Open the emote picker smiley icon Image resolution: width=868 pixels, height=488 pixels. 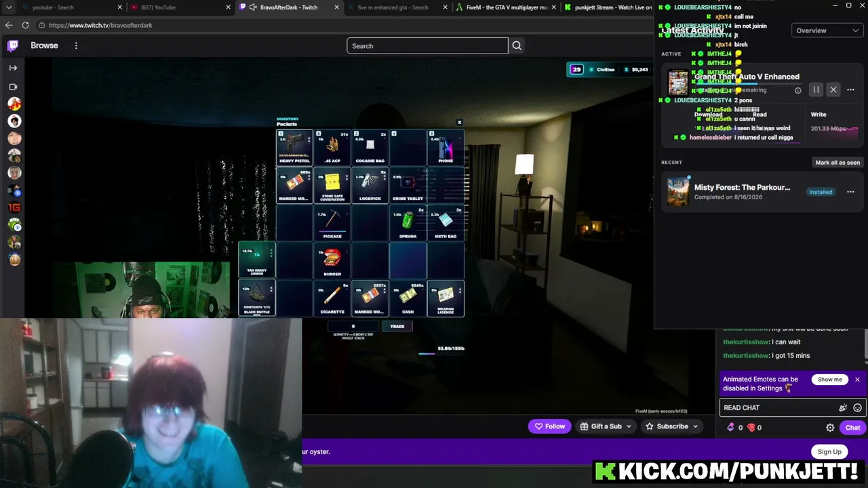(x=857, y=408)
